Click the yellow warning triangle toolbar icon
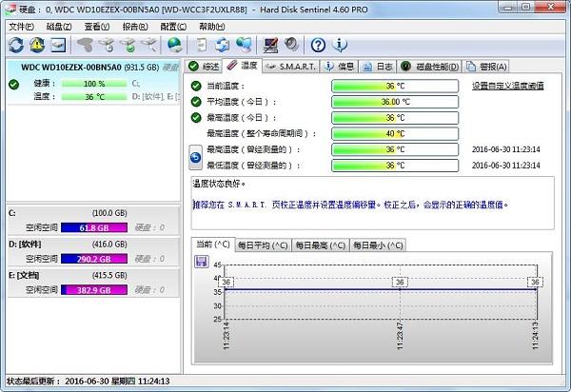Screen dimensions: 571x392 coord(37,45)
